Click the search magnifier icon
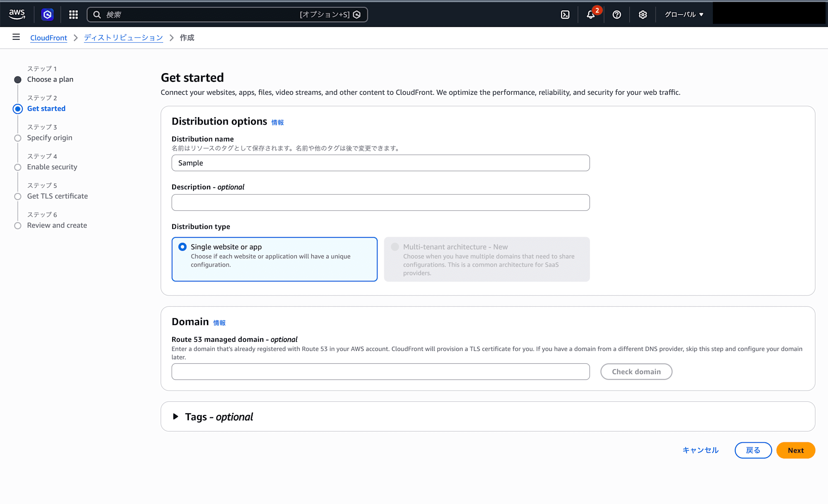 [x=97, y=14]
